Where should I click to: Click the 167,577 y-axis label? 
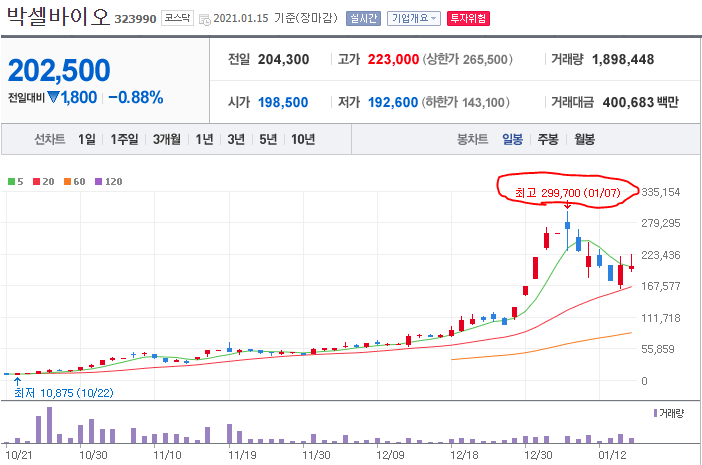click(x=660, y=286)
